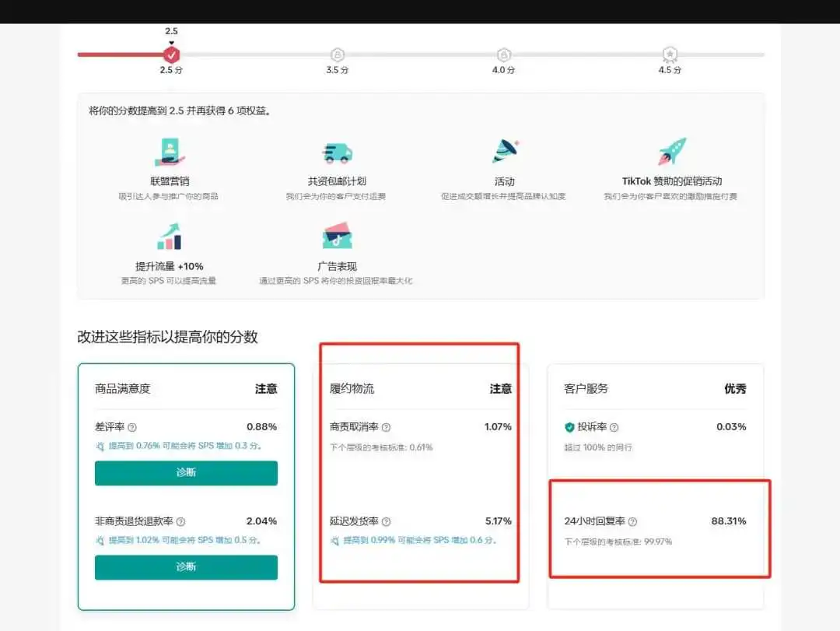Click lightbulb icon under 差评率 tip
Viewport: 840px width, 631px height.
tap(100, 446)
